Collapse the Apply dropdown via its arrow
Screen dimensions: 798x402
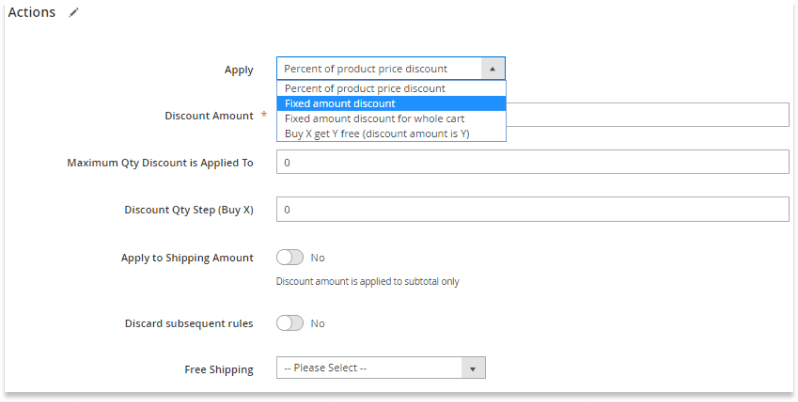[x=493, y=69]
